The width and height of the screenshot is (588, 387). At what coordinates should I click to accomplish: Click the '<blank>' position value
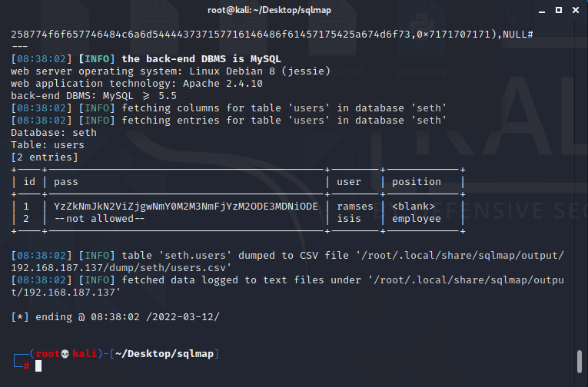pyautogui.click(x=414, y=207)
